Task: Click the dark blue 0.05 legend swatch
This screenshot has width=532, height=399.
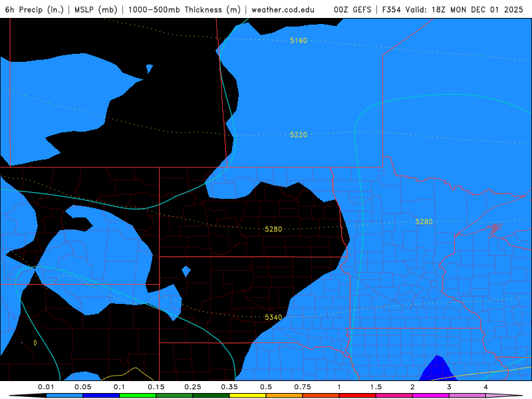Action: [101, 396]
